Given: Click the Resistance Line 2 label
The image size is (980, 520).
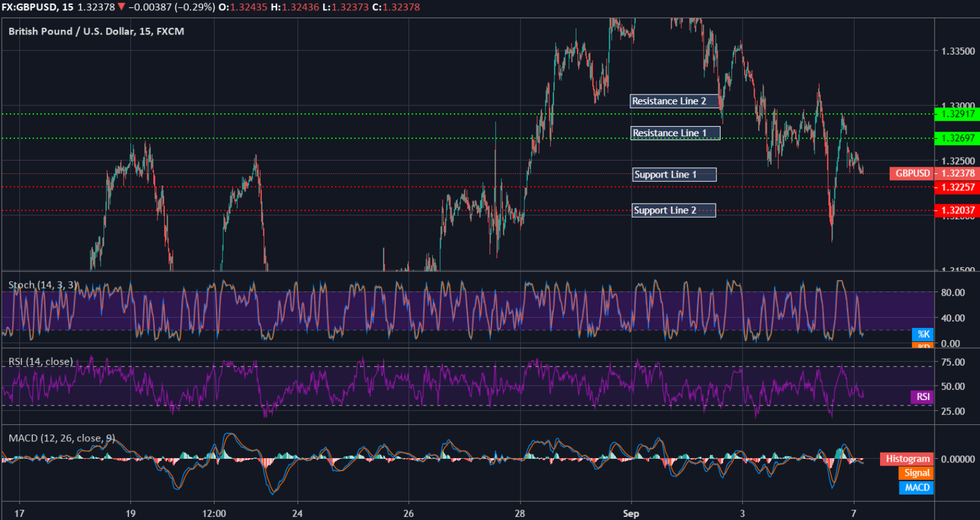Looking at the screenshot, I should pyautogui.click(x=675, y=101).
